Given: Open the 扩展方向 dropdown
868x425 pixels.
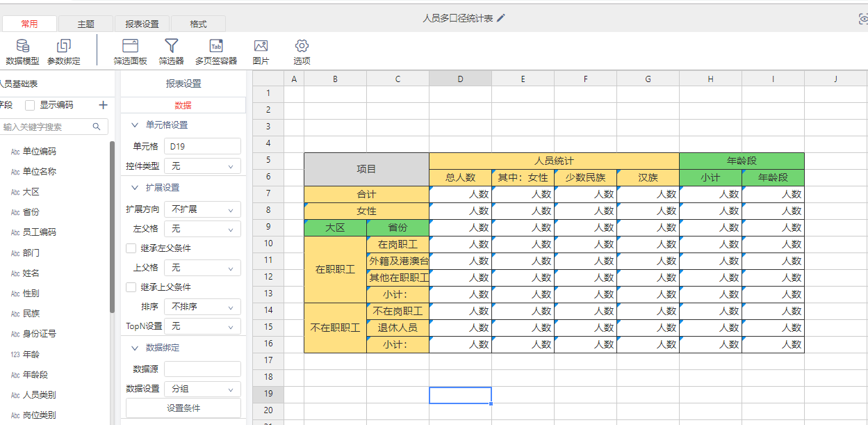Looking at the screenshot, I should pos(202,209).
